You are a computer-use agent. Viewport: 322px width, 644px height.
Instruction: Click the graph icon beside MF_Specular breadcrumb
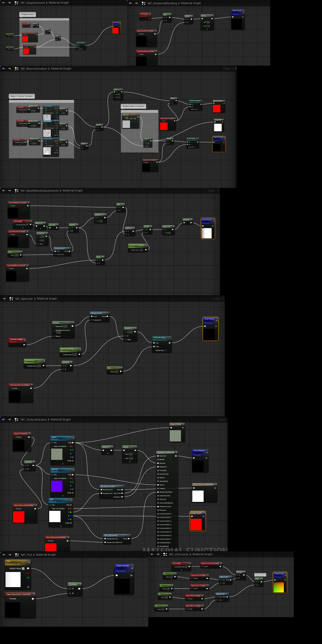pos(11,299)
